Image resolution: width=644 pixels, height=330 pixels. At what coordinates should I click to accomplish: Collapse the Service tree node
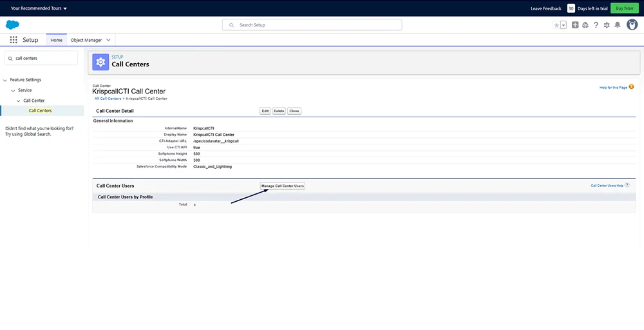point(13,90)
